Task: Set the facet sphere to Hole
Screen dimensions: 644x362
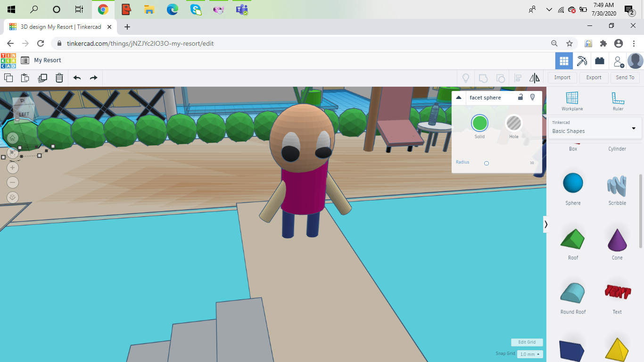Action: click(x=514, y=123)
